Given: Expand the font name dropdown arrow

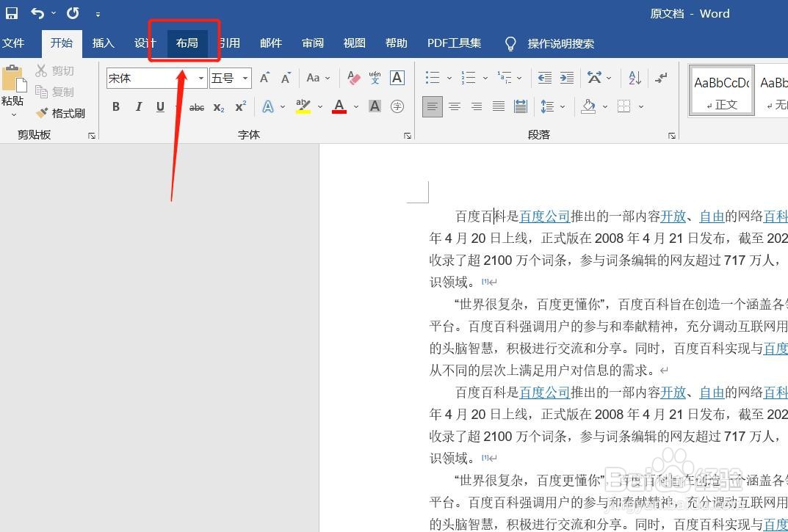Looking at the screenshot, I should click(x=201, y=79).
